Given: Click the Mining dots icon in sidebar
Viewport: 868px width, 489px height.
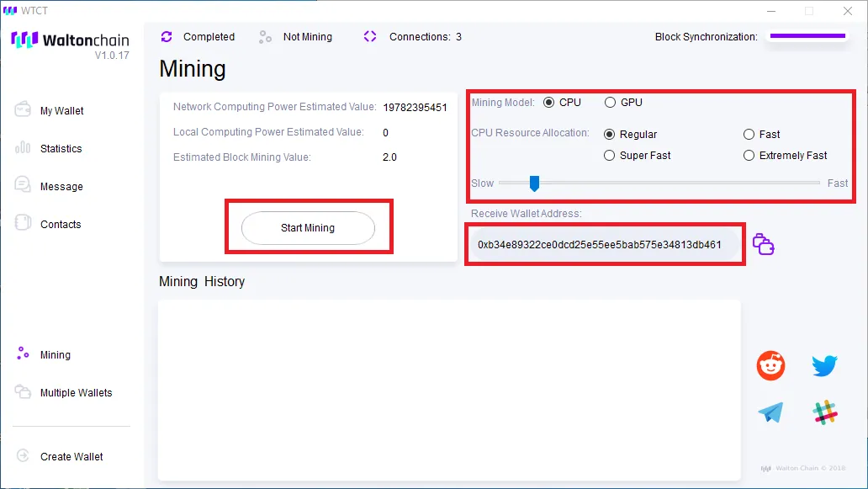Looking at the screenshot, I should (23, 353).
